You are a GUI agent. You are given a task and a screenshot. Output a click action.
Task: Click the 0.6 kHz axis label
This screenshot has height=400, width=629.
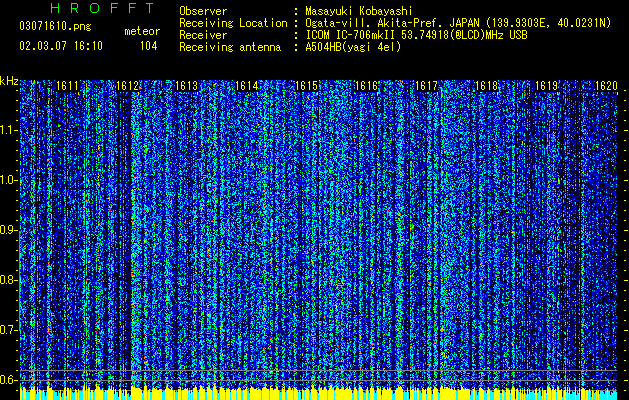click(x=9, y=380)
